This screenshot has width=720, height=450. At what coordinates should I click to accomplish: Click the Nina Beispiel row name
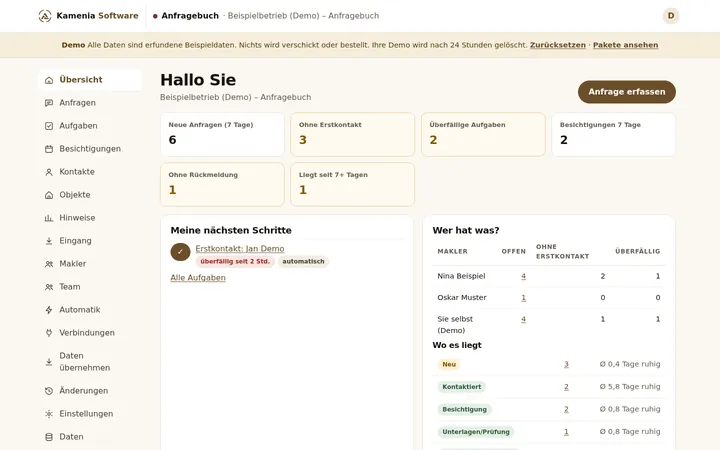(x=461, y=276)
